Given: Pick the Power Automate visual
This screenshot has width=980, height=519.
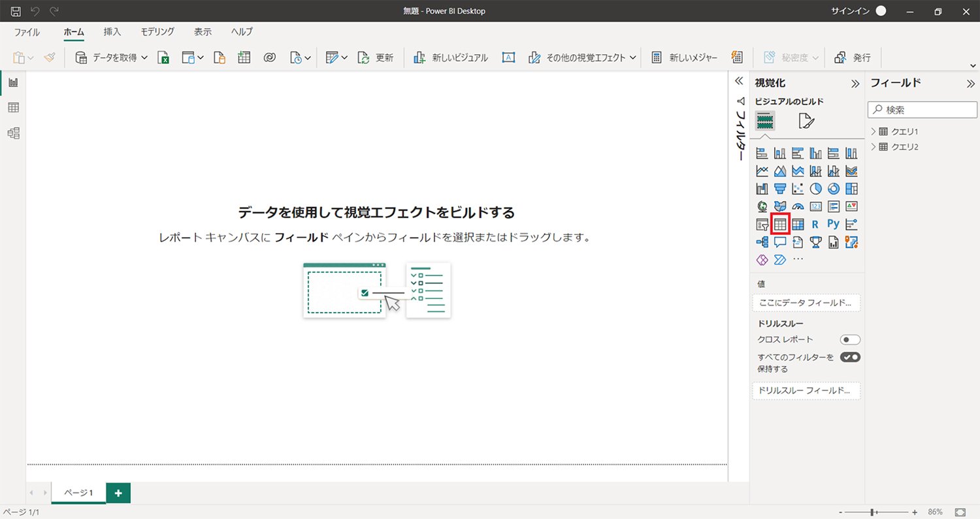Looking at the screenshot, I should pyautogui.click(x=780, y=260).
